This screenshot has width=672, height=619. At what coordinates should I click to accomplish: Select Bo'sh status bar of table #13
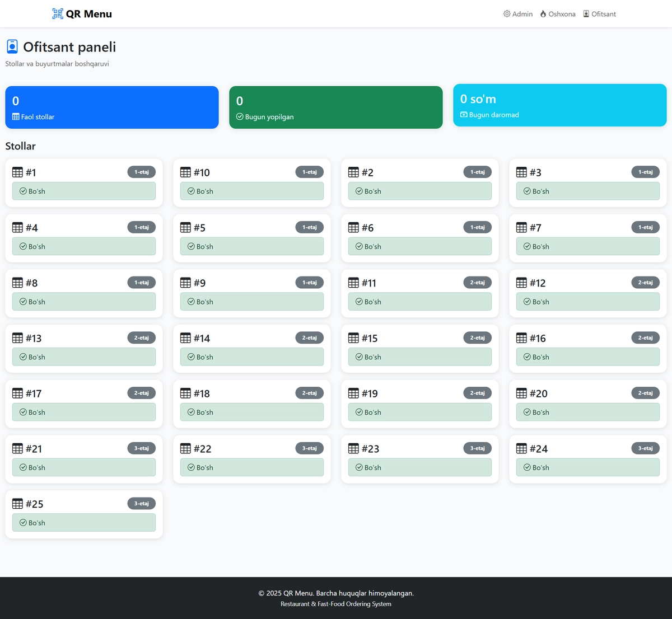coord(84,357)
